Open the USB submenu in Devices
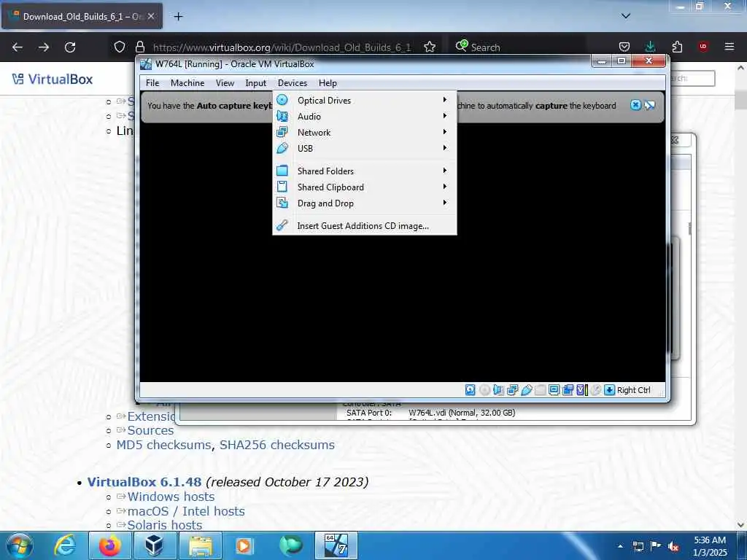Viewport: 747px width, 560px height. [x=365, y=148]
